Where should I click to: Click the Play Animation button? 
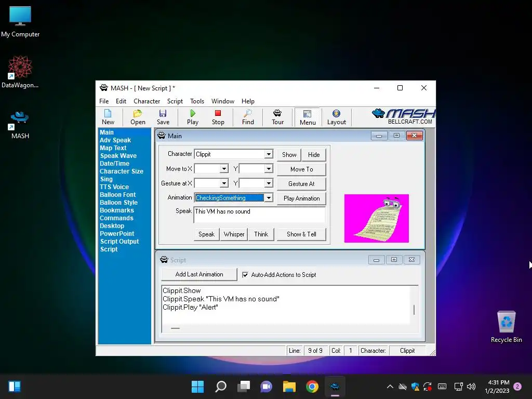click(302, 198)
